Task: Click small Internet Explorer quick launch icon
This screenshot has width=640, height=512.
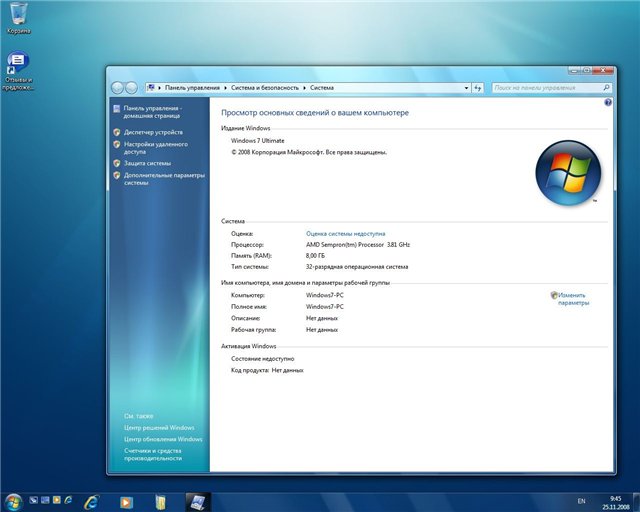Action: (x=68, y=500)
